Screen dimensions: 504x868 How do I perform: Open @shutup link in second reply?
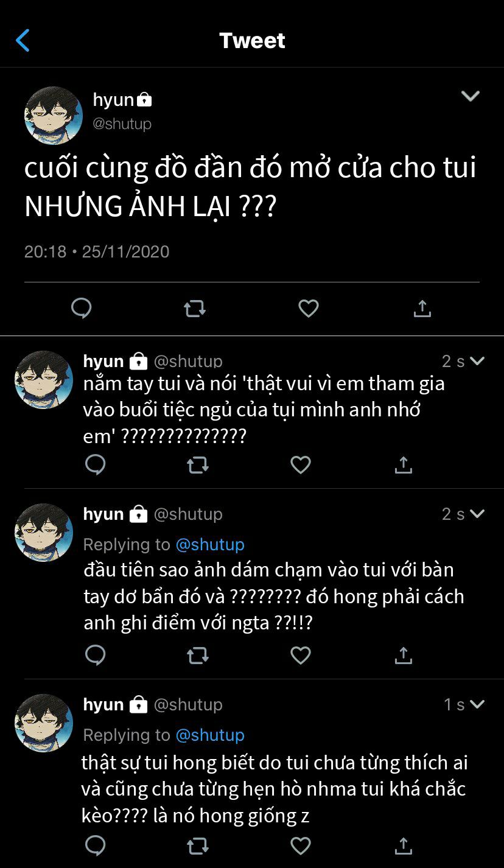click(210, 544)
